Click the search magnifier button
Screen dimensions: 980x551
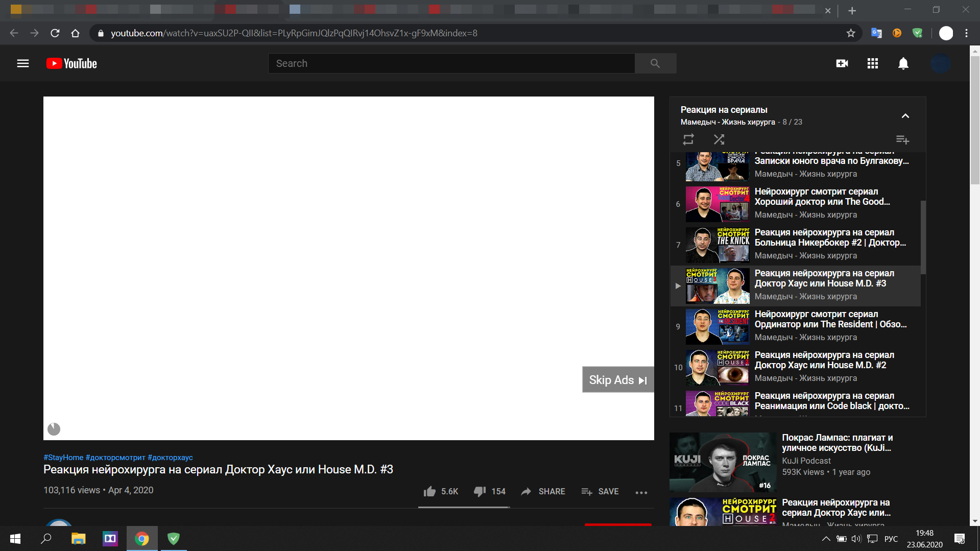(655, 63)
